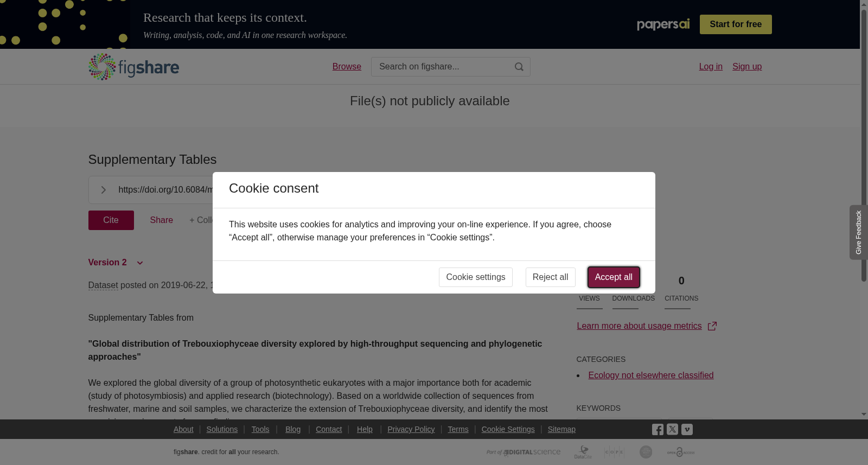
Task: Click the external link icon beside usage metrics
Action: coord(712,326)
